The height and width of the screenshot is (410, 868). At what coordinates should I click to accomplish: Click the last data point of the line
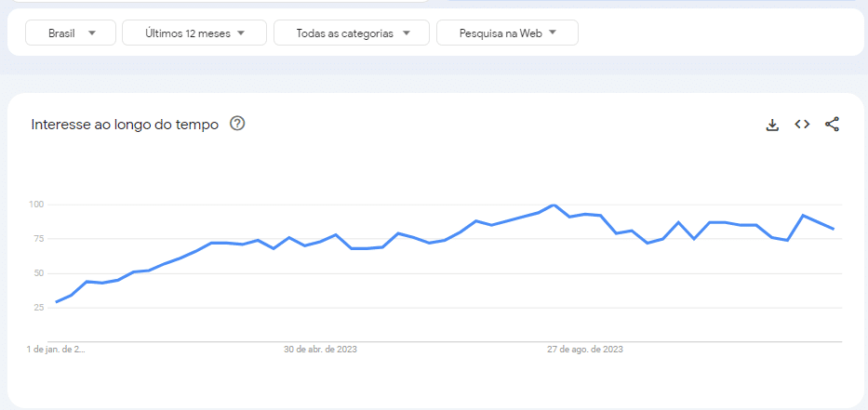click(x=834, y=229)
